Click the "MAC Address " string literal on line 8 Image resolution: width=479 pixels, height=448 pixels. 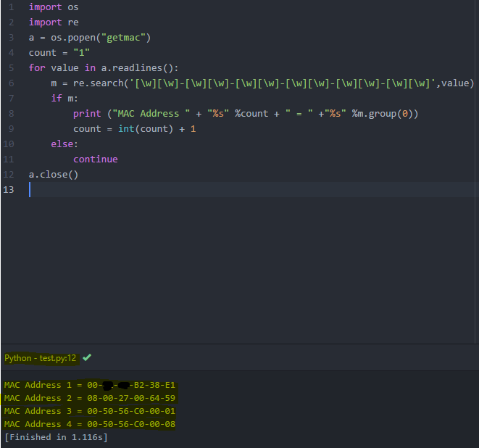click(151, 113)
